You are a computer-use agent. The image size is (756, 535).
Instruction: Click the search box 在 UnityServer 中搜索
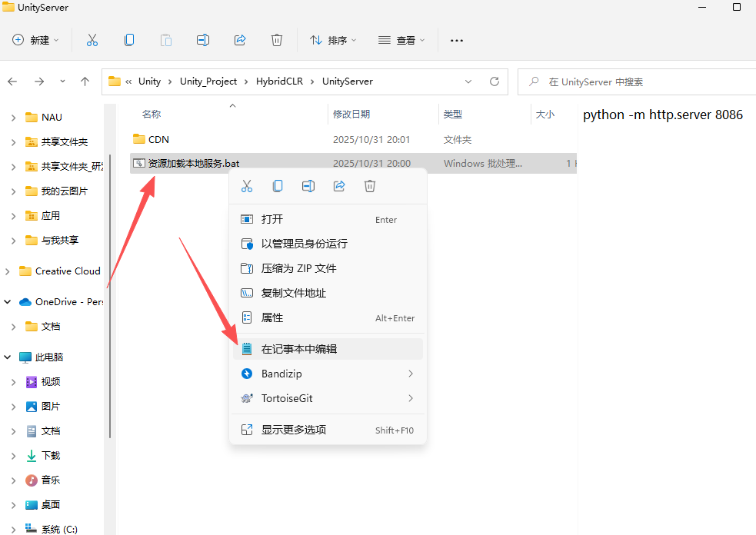point(637,81)
